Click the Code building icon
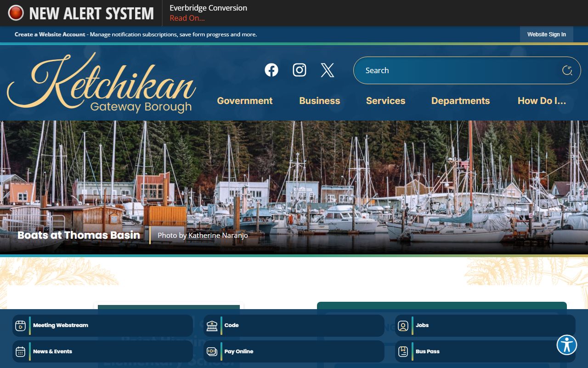Screen dimensions: 588x368 212,326
